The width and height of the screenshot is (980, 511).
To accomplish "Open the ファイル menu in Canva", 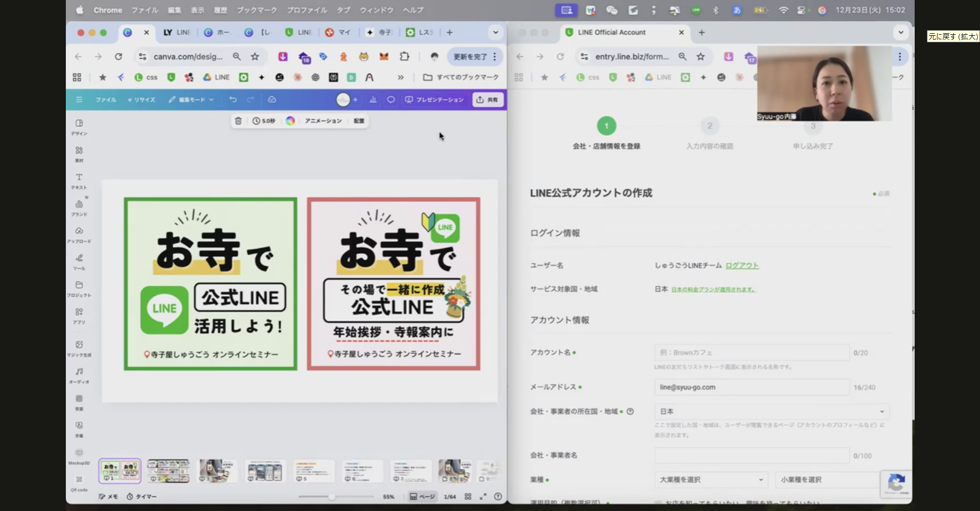I will pyautogui.click(x=106, y=100).
